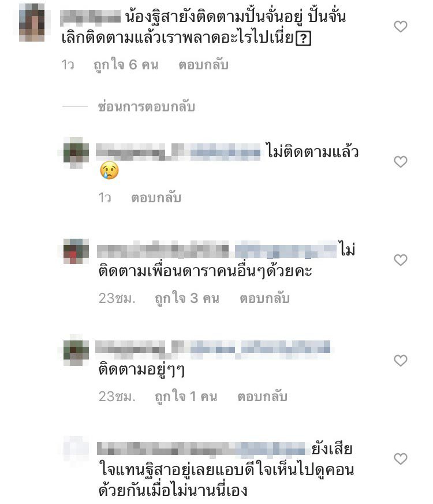The image size is (433, 504).
Task: Reply to the top comment with ตอบกลับ
Action: tap(203, 65)
